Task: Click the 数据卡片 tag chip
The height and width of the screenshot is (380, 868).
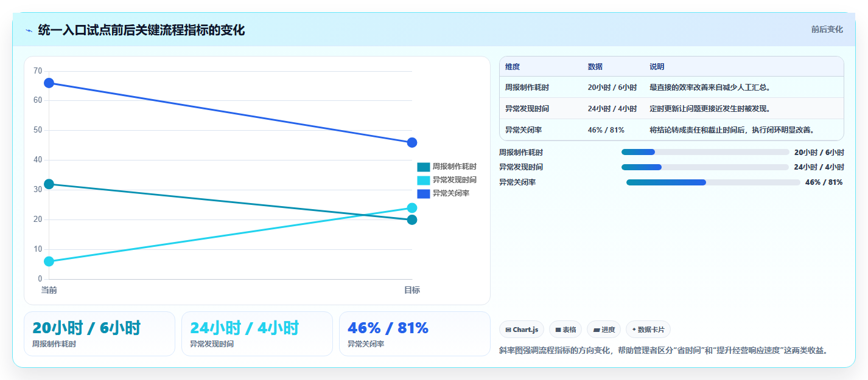Action: point(648,330)
